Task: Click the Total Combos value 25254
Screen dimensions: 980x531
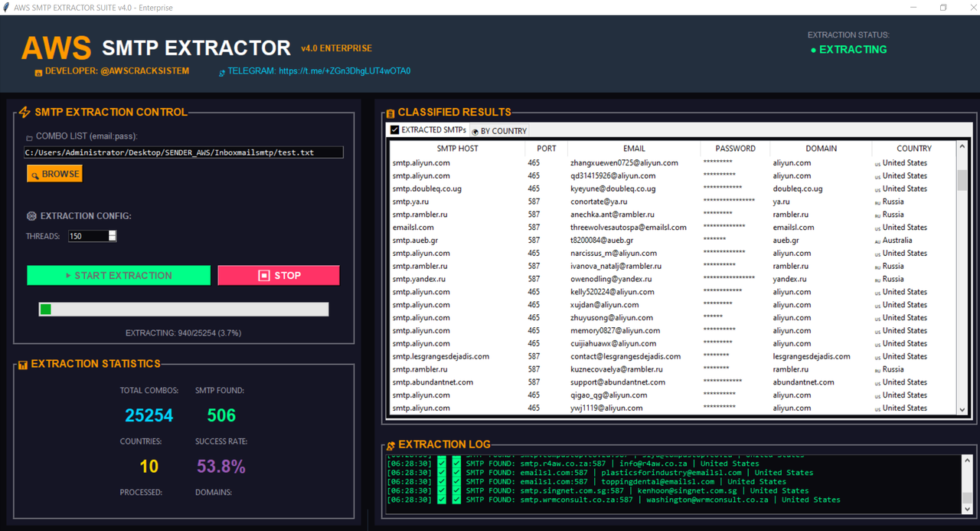Action: tap(149, 415)
